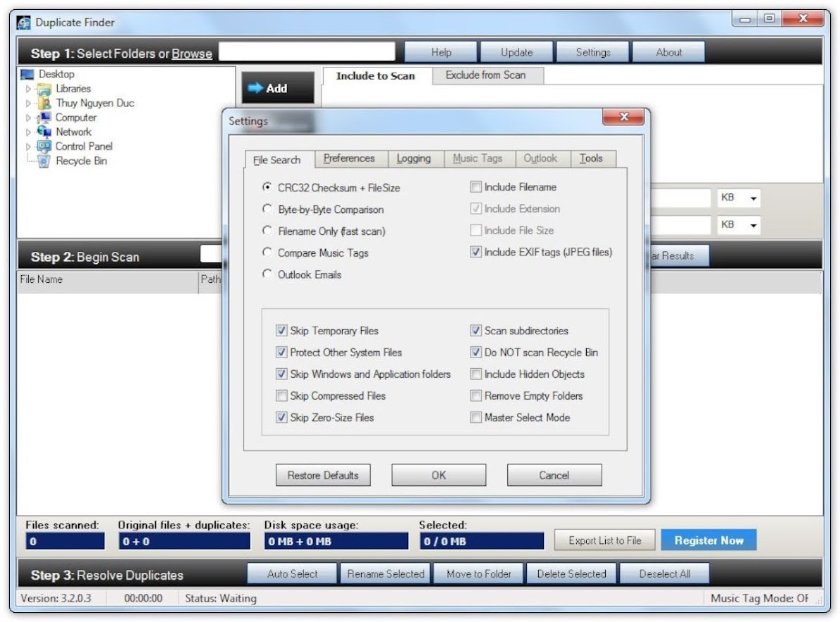Screen dimensions: 840x622
Task: Expand the Thuy Nguyen Duc node
Action: (28, 103)
